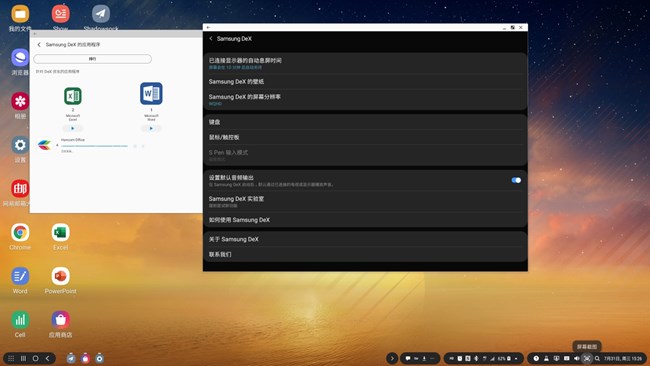Image resolution: width=650 pixels, height=366 pixels.
Task: Switch to running Settings app in taskbar
Action: pyautogui.click(x=99, y=358)
